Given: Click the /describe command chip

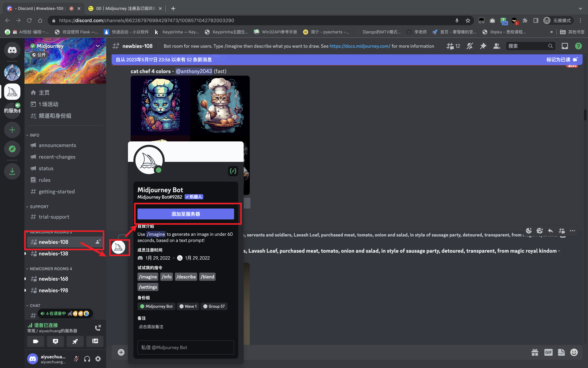Looking at the screenshot, I should point(186,277).
